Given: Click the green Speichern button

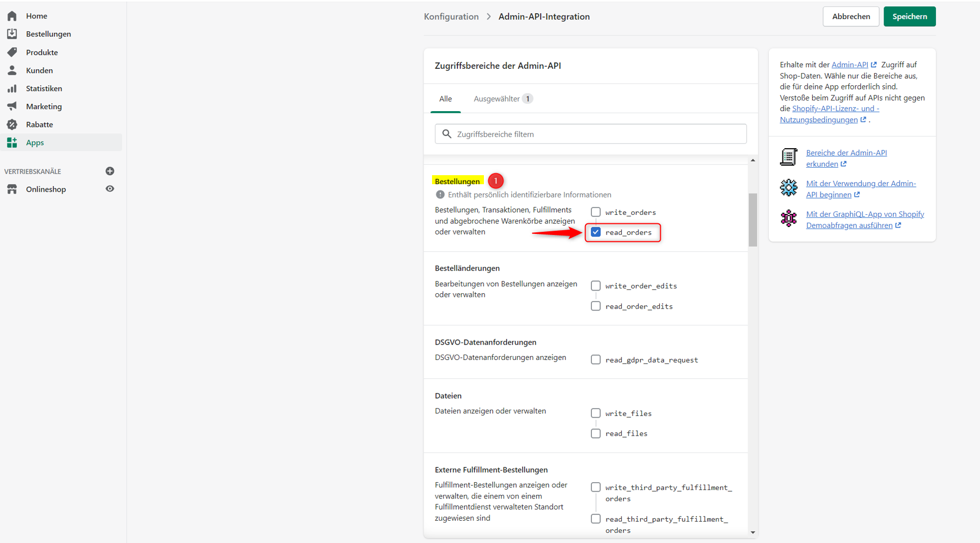Looking at the screenshot, I should (909, 16).
